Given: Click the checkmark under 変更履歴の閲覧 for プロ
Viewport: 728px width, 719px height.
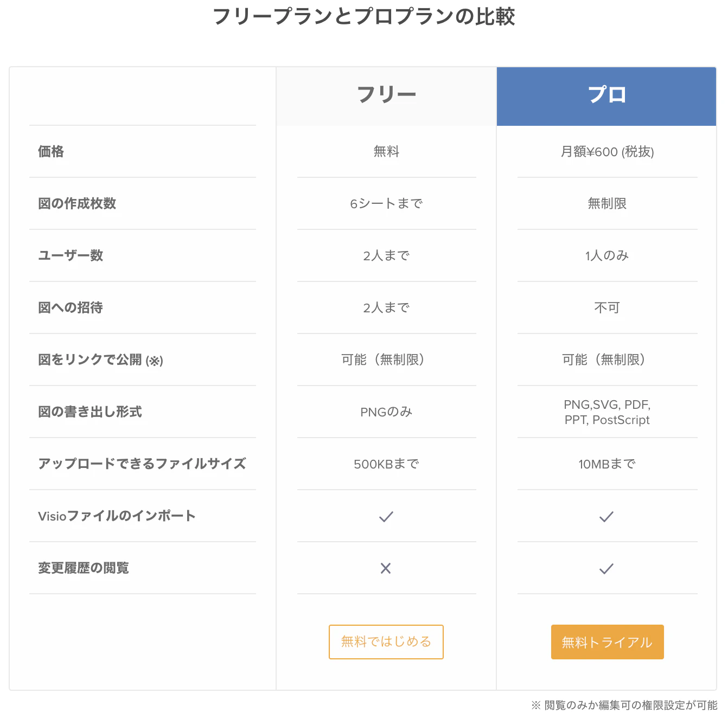Looking at the screenshot, I should pyautogui.click(x=606, y=568).
